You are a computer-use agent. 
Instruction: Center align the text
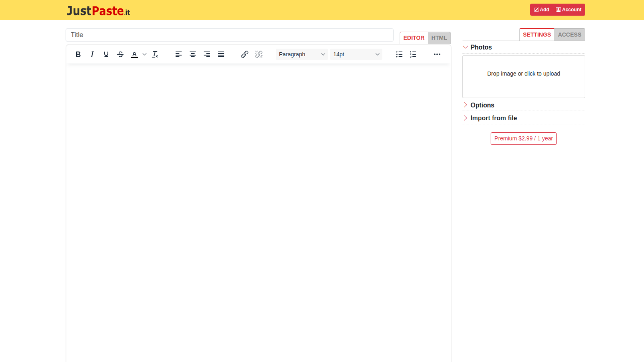point(193,54)
